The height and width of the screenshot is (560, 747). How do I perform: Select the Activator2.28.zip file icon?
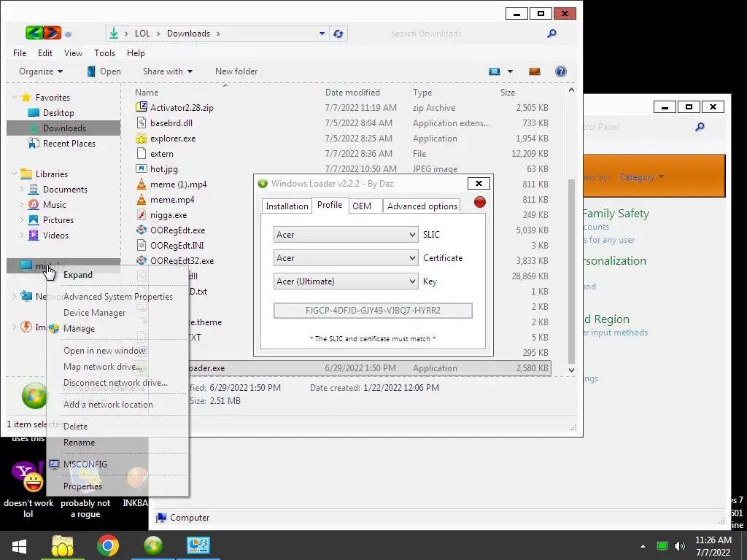(x=141, y=107)
